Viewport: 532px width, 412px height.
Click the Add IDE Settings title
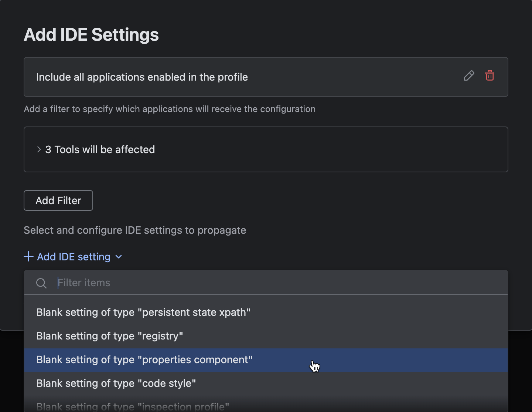pos(91,34)
